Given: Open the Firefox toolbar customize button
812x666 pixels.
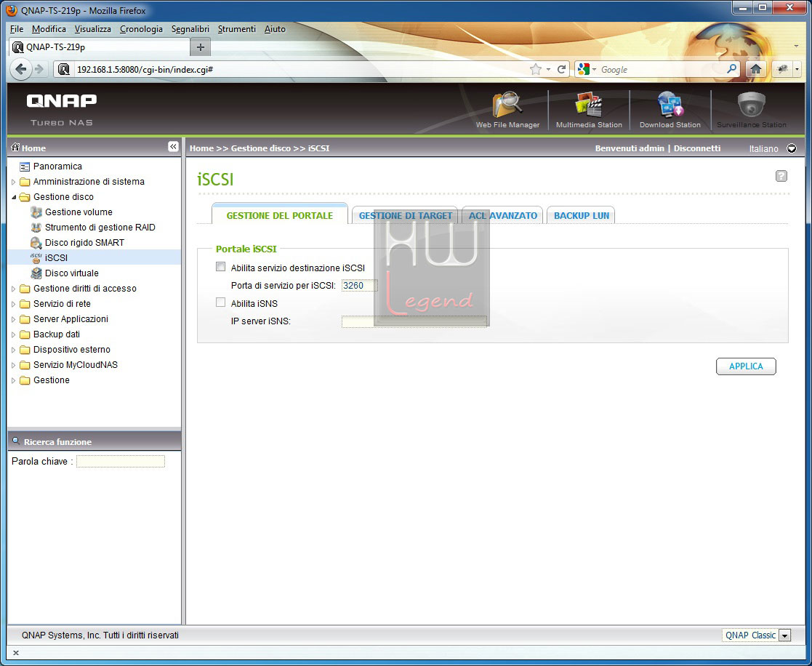Looking at the screenshot, I should coord(787,69).
